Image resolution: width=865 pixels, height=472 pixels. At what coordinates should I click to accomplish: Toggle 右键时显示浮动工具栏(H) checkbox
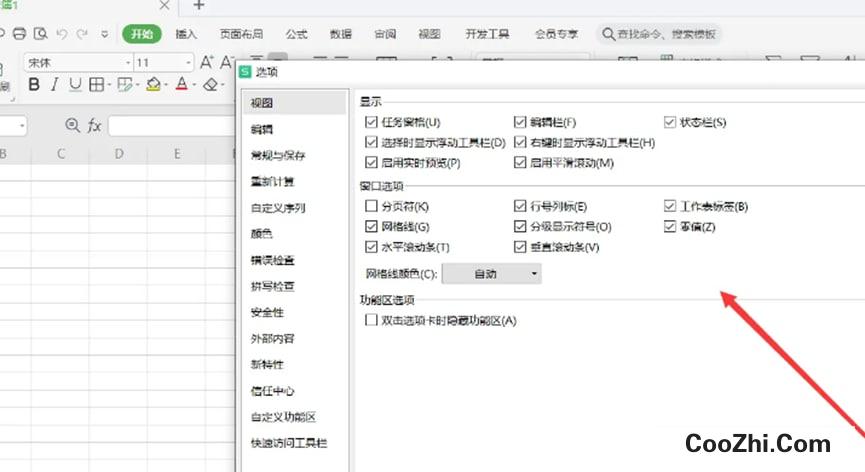click(x=520, y=142)
